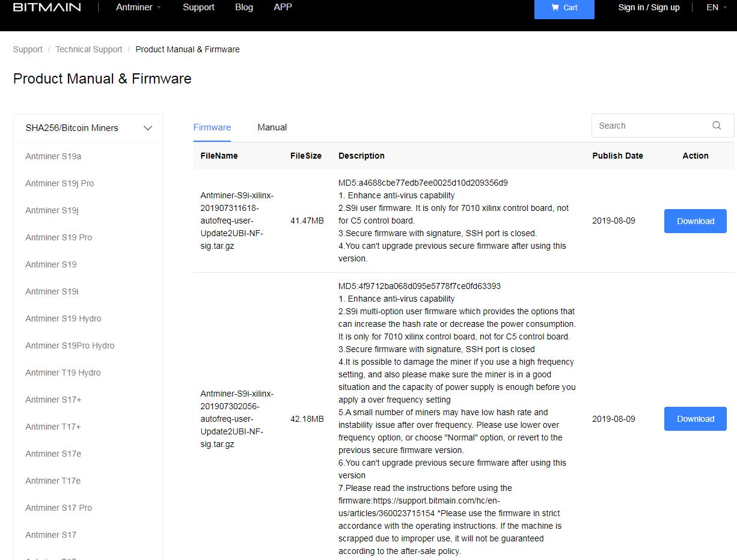
Task: Select the Firmware tab
Action: click(x=212, y=127)
